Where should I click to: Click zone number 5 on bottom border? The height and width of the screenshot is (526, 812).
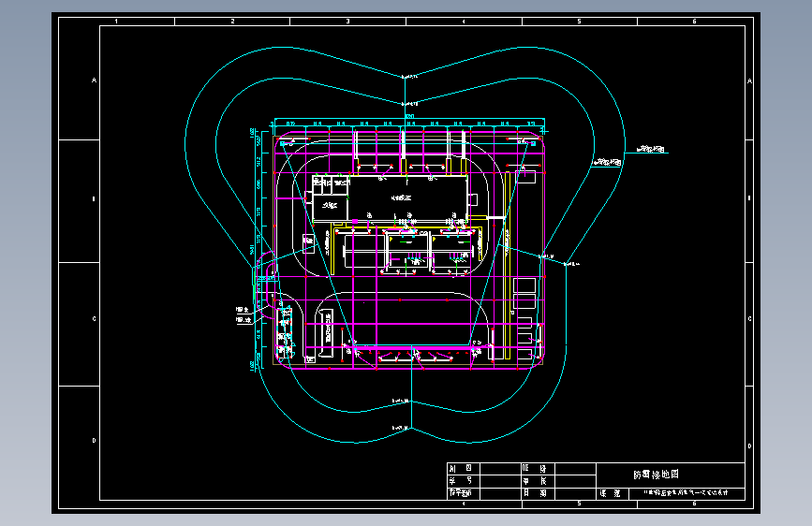click(x=579, y=504)
